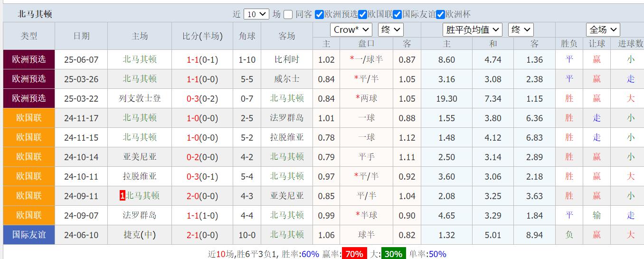Expand the 全场 period dropdown

coord(603,29)
